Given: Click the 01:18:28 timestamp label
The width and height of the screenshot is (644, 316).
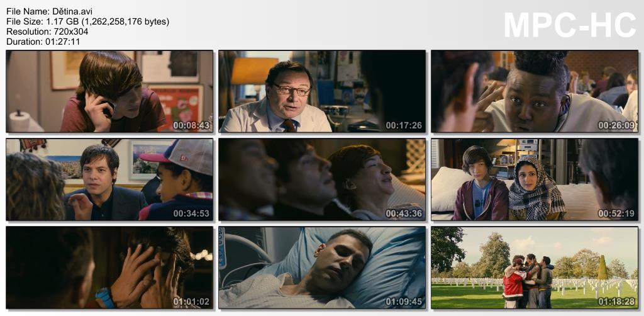Looking at the screenshot, I should coord(616,302).
